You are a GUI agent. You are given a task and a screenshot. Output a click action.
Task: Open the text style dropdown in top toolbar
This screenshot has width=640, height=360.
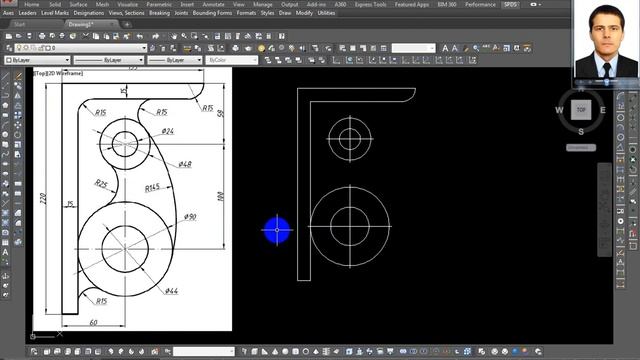point(413,48)
